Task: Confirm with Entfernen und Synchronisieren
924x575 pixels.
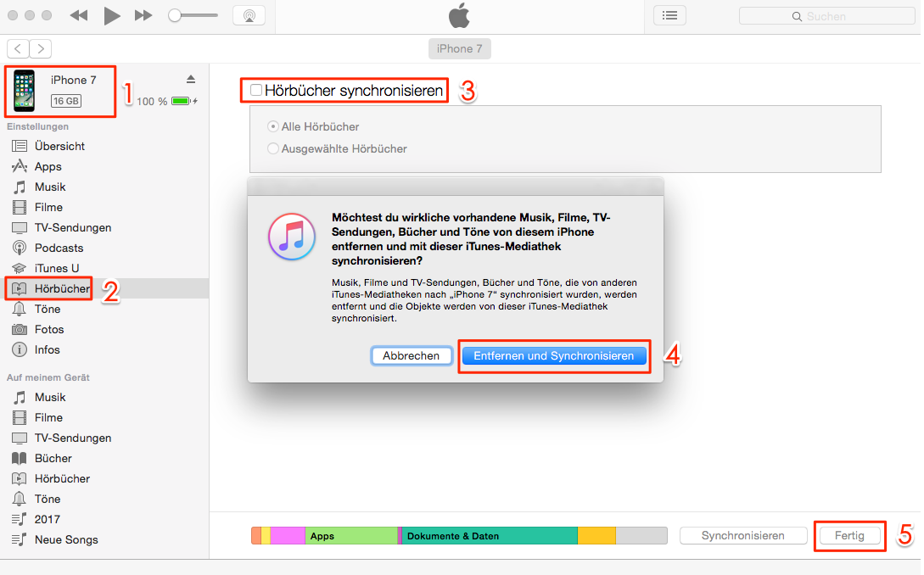Action: click(554, 356)
